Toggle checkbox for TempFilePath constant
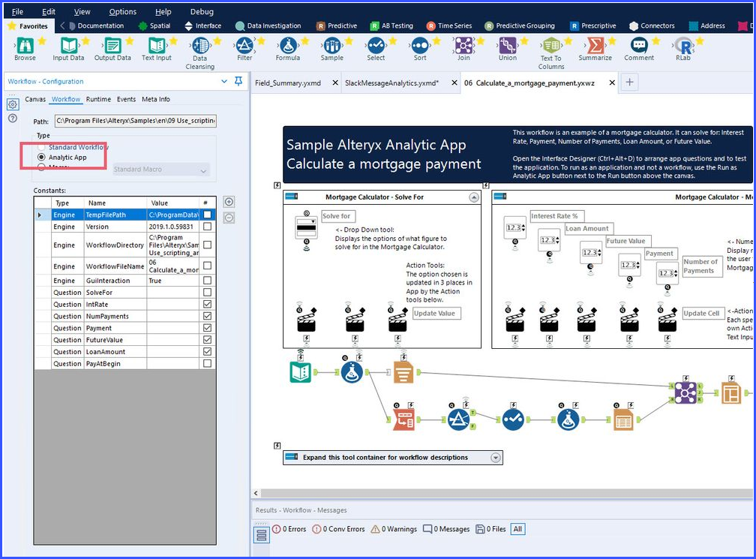Image resolution: width=756 pixels, height=559 pixels. pyautogui.click(x=207, y=215)
